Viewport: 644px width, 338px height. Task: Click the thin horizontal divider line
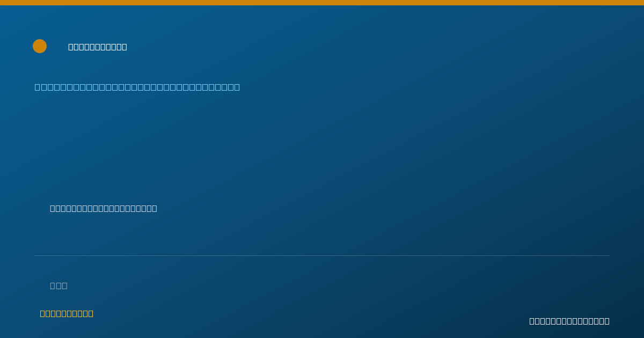click(322, 255)
